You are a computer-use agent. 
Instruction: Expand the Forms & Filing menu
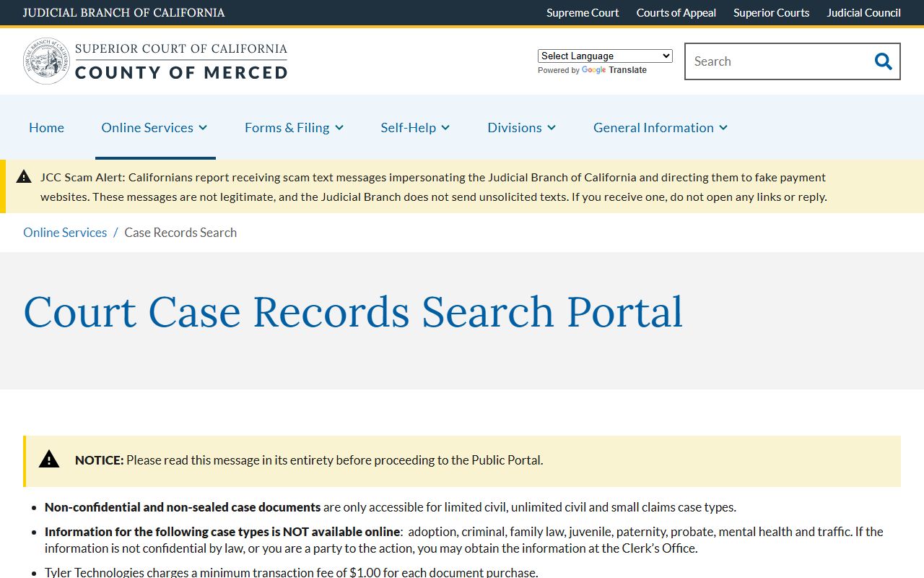point(294,127)
